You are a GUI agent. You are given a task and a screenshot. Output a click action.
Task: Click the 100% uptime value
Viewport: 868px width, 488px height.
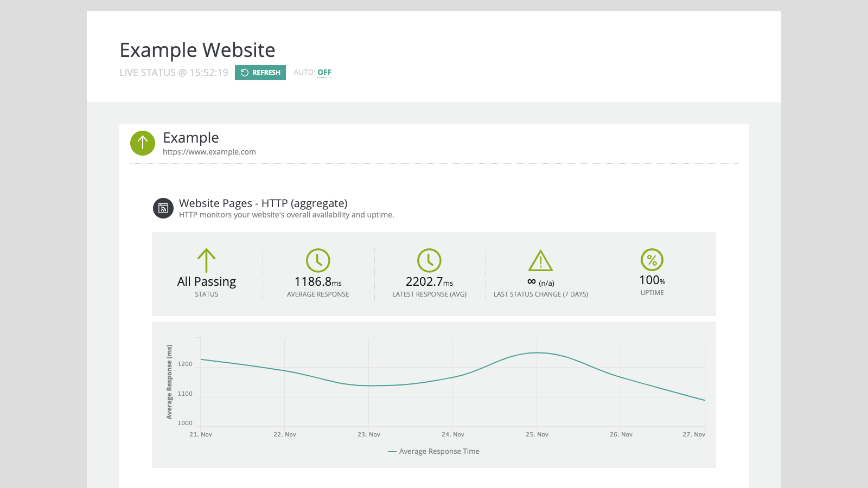[x=652, y=280]
